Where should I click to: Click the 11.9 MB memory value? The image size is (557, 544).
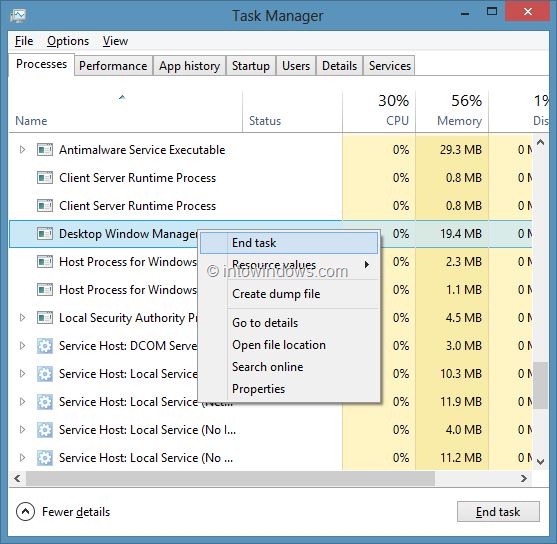point(461,402)
